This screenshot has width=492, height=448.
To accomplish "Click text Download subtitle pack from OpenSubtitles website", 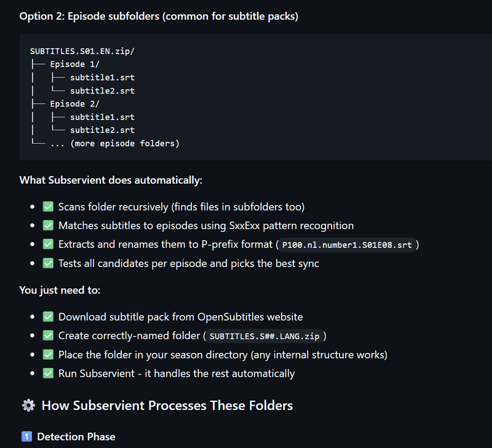I will click(180, 317).
